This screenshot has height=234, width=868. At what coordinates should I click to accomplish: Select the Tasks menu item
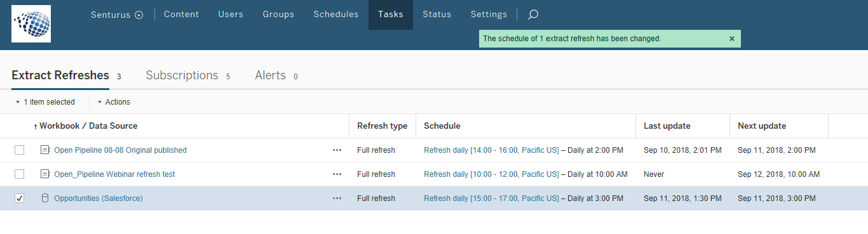(391, 14)
